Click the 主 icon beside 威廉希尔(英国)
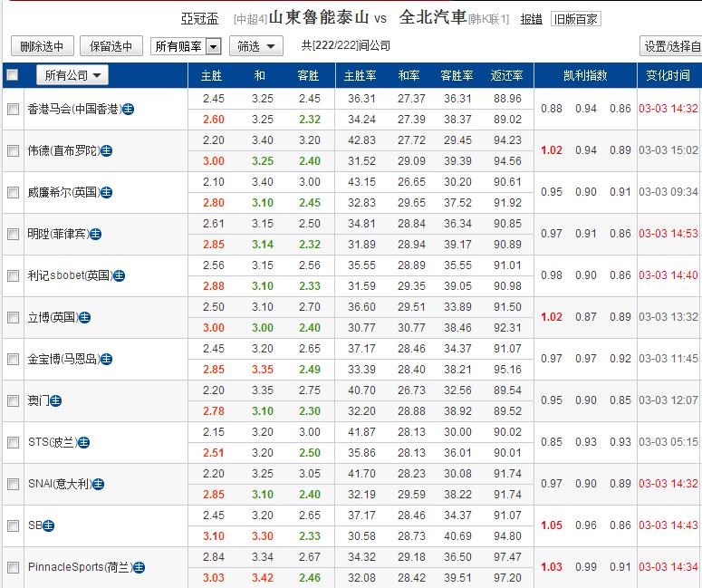 [106, 193]
